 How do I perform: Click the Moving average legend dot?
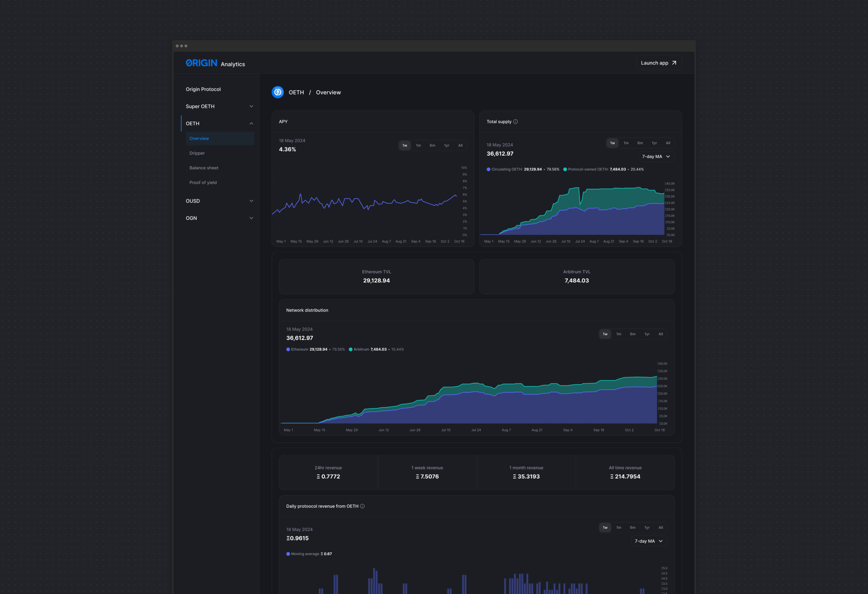tap(288, 554)
